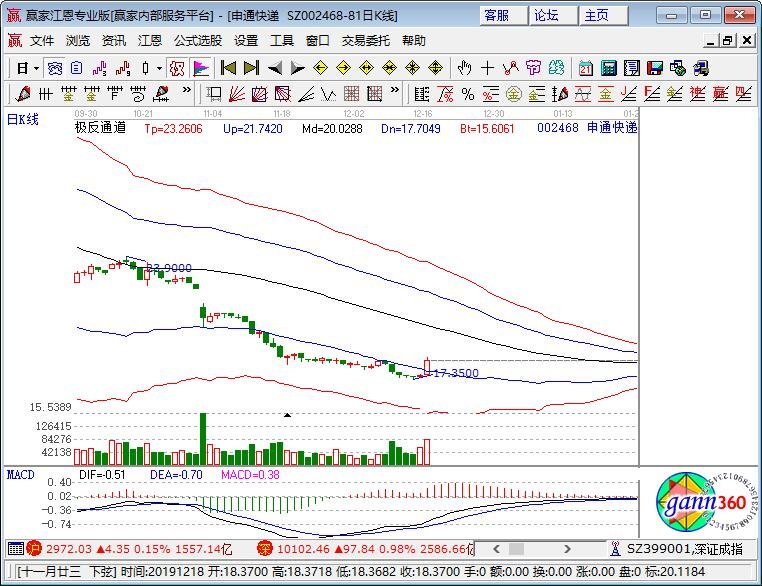The image size is (762, 586).
Task: Click the red 深 Shenzhen index badge
Action: click(x=264, y=549)
